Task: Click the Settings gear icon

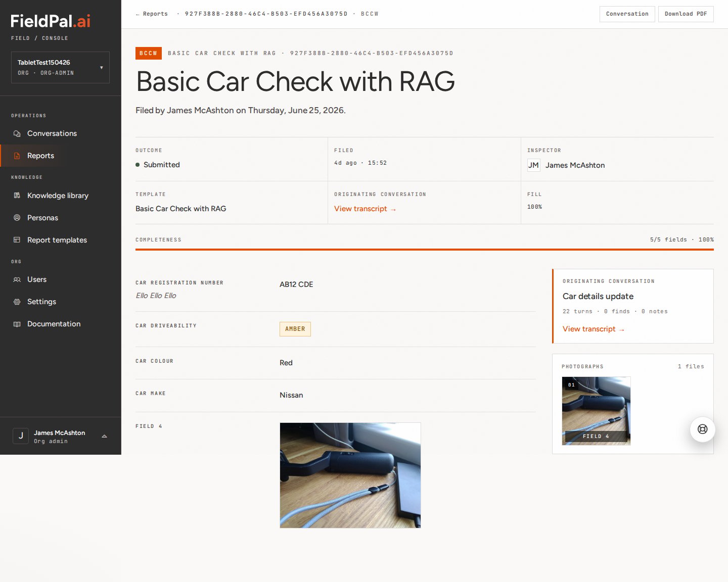Action: coord(17,302)
